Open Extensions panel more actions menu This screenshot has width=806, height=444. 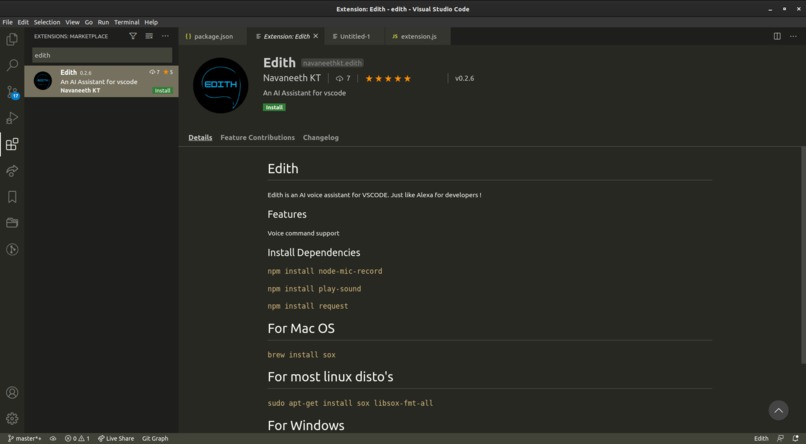pos(165,36)
